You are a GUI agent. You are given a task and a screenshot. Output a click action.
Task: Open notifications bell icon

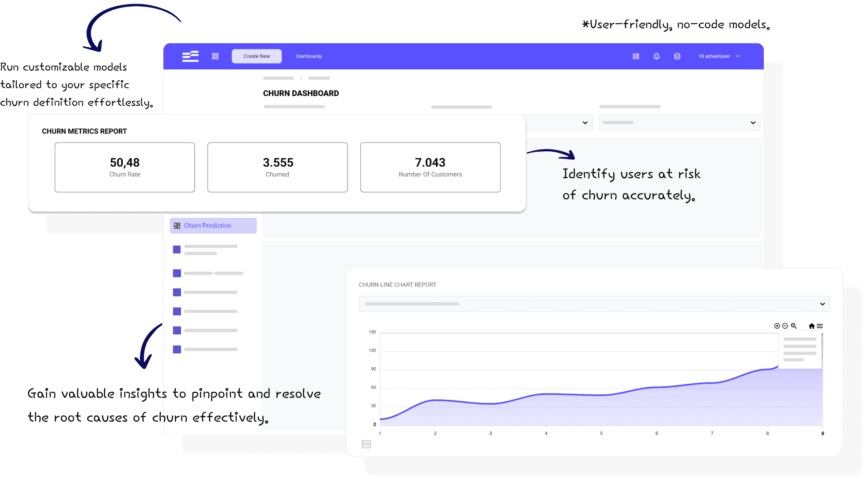click(x=657, y=56)
